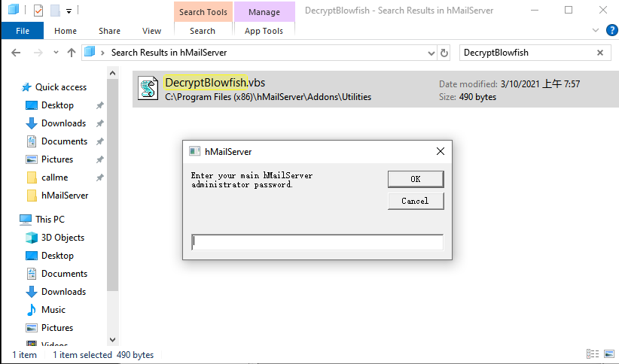Close the hMailServer password dialog
This screenshot has height=364, width=619.
point(441,151)
